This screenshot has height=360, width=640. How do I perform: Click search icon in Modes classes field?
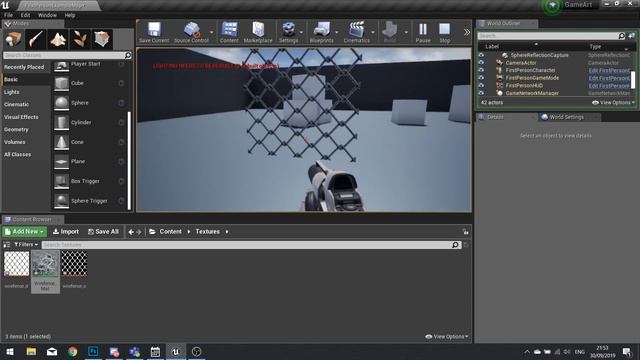click(128, 55)
